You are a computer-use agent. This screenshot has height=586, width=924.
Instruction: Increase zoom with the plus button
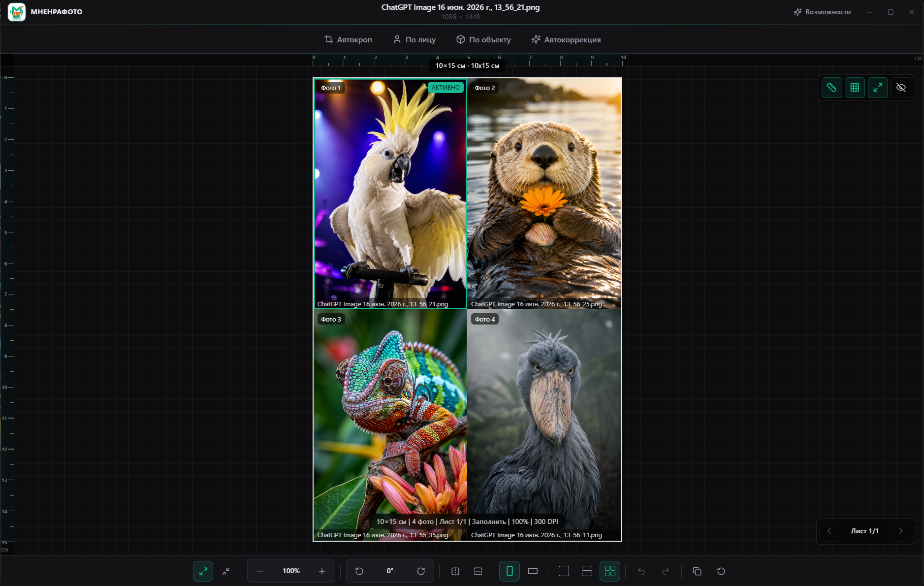[322, 571]
